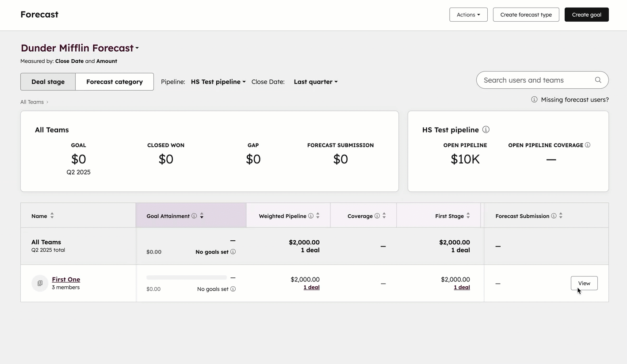Click First One's goal attainment progress bar
The width and height of the screenshot is (627, 364).
(x=186, y=277)
